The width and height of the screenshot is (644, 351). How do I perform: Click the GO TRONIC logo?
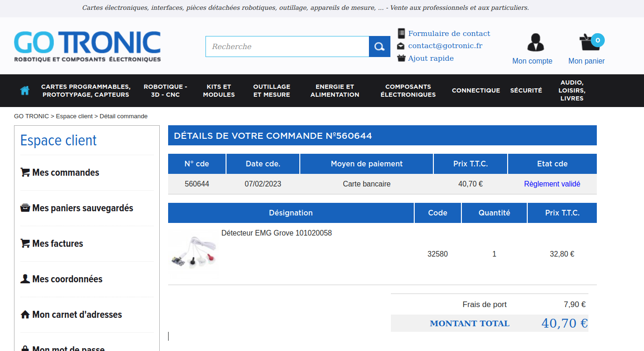click(x=87, y=46)
